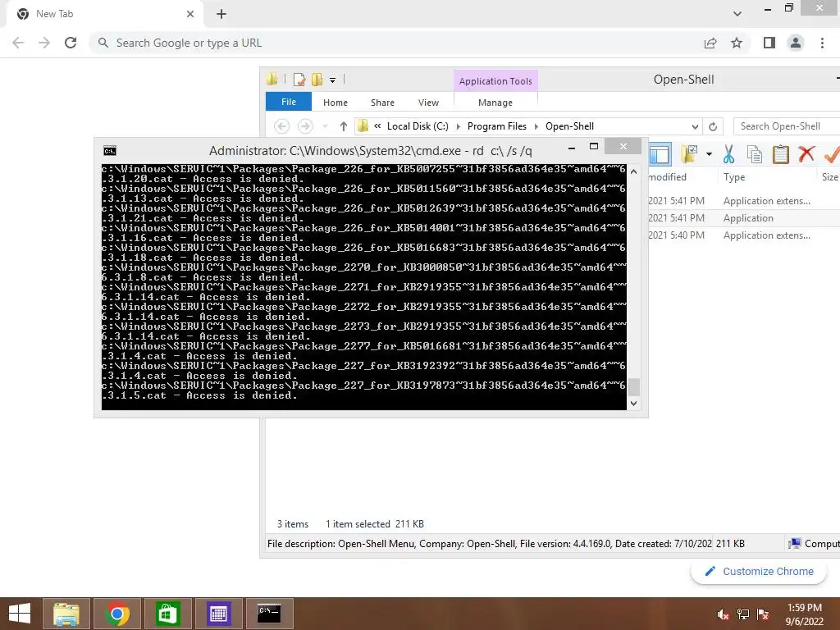Click Explorer forward navigation button
The width and height of the screenshot is (840, 630).
[x=305, y=126]
